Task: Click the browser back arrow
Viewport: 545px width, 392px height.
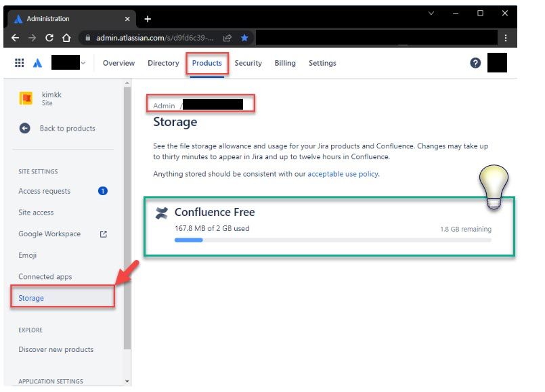Action: [x=16, y=37]
